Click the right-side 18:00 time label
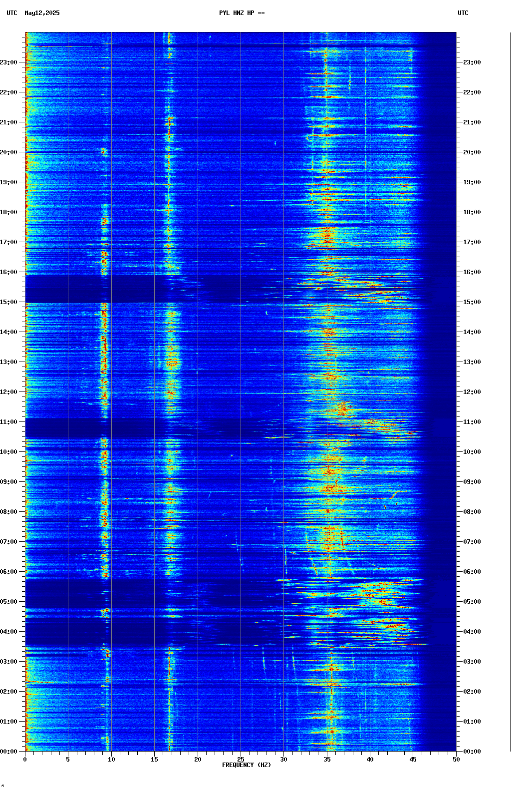The width and height of the screenshot is (532, 791). pos(472,212)
